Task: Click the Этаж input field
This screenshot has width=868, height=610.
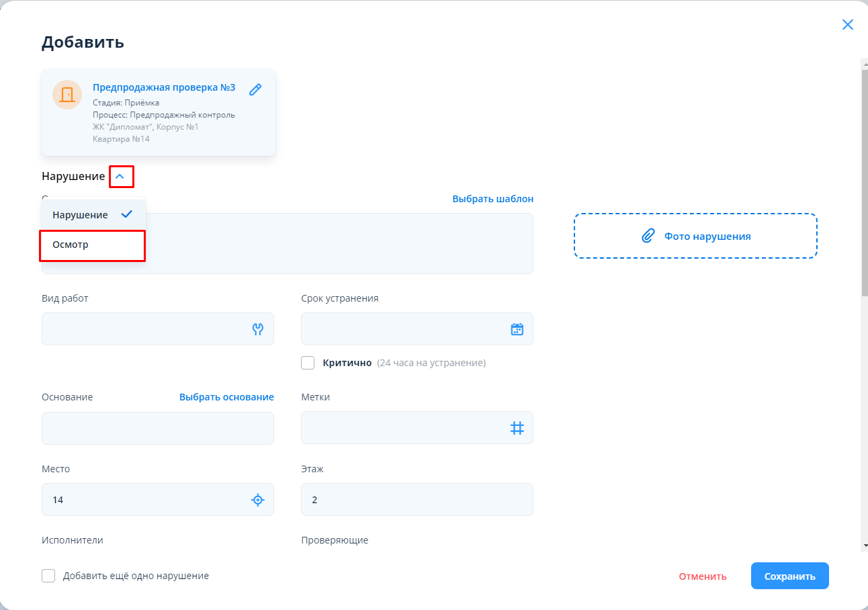Action: click(417, 500)
